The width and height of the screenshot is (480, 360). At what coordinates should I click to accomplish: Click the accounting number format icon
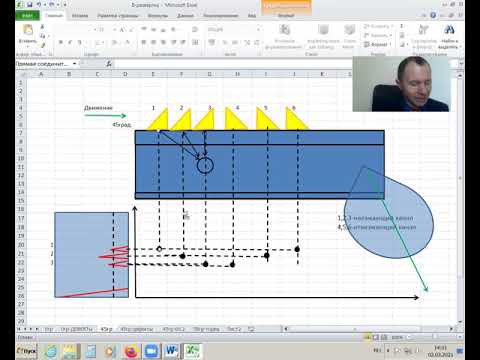point(212,42)
